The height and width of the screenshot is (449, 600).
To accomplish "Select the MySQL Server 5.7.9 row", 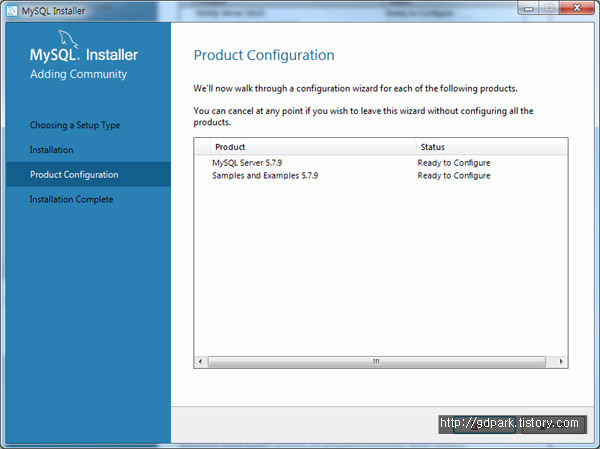I will point(381,163).
